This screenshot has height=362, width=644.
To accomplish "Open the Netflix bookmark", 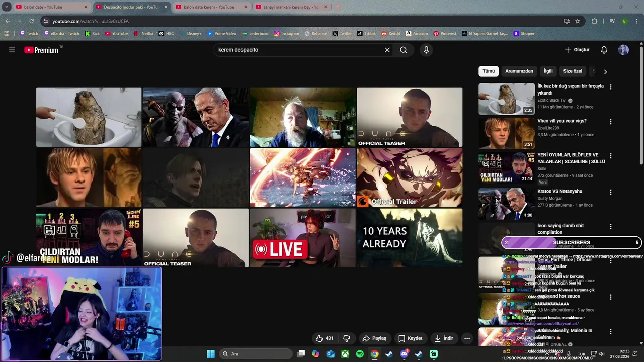I will 143,34.
